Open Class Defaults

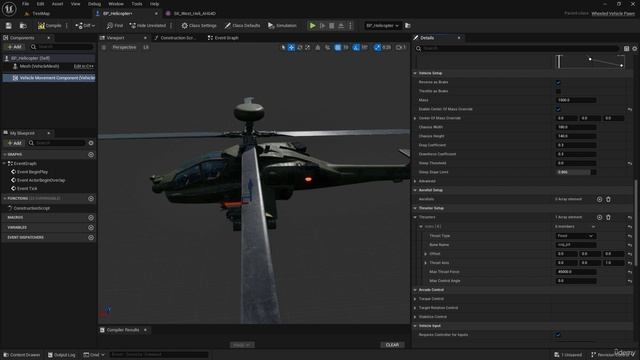[x=242, y=26]
